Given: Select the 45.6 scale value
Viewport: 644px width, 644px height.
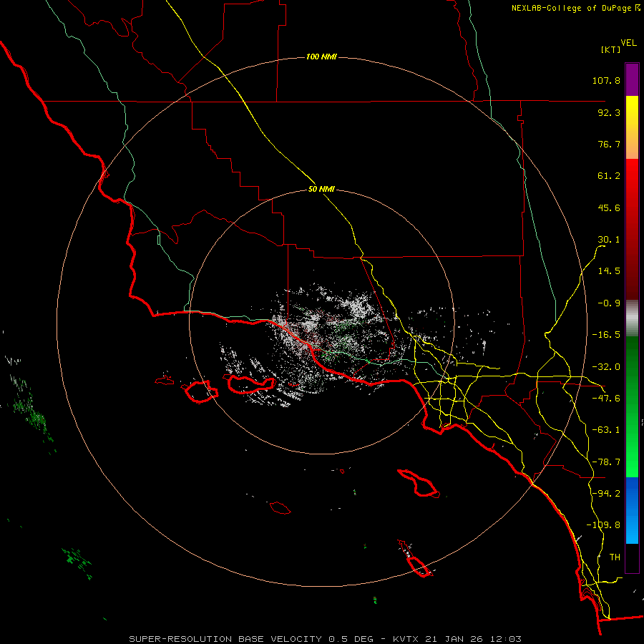Looking at the screenshot, I should (x=609, y=208).
